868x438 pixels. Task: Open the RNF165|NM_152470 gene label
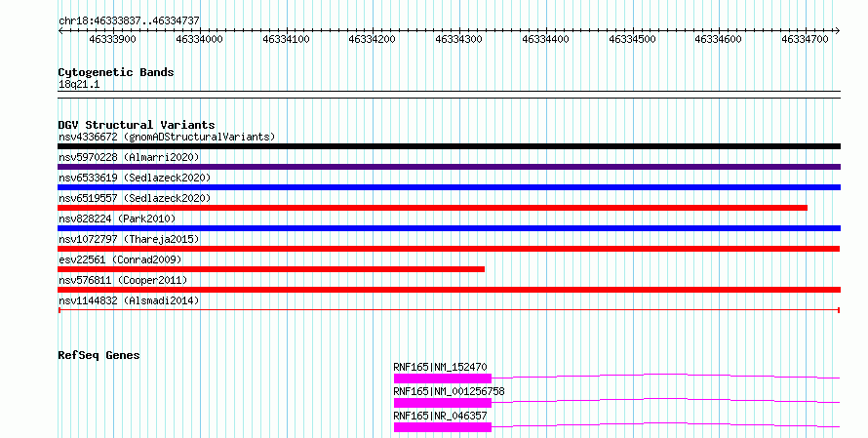tap(440, 367)
